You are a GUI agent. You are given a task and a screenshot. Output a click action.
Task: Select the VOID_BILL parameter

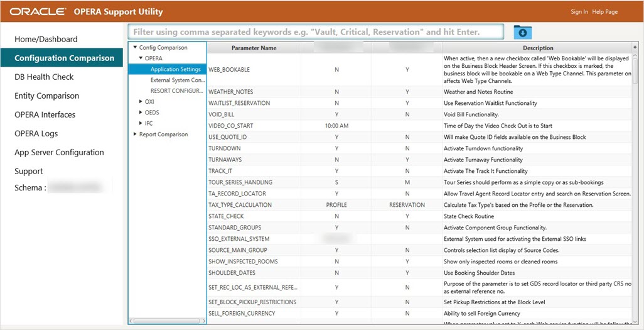coord(222,114)
